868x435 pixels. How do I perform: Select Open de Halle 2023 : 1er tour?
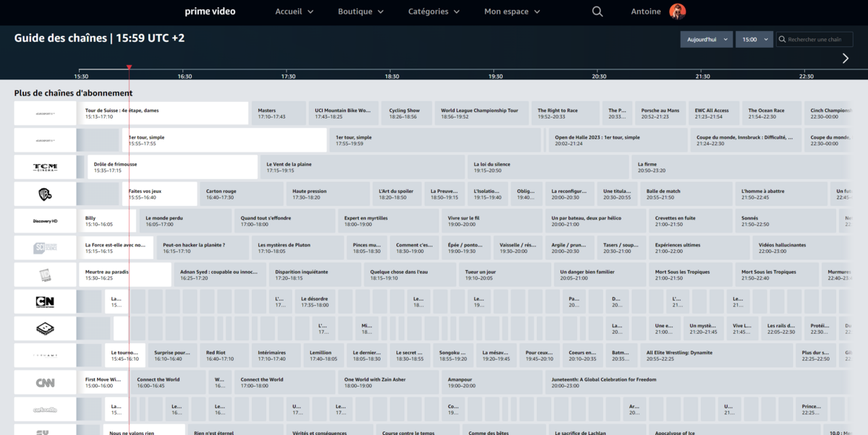tap(618, 140)
